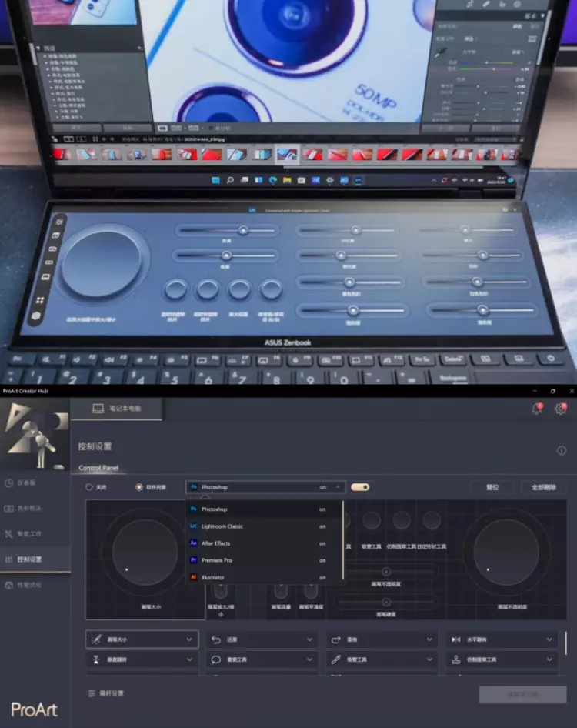Tap the apps grid icon on ScreenPad sidebar

(x=40, y=300)
